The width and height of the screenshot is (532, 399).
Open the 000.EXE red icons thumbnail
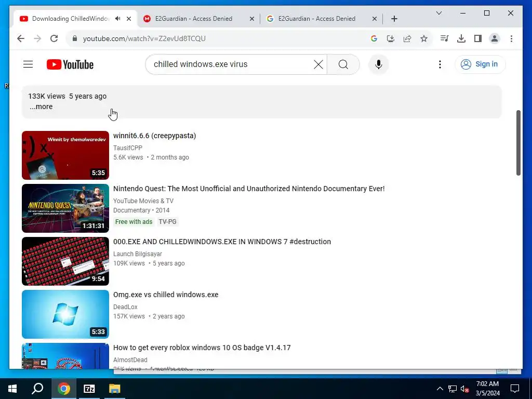65,261
